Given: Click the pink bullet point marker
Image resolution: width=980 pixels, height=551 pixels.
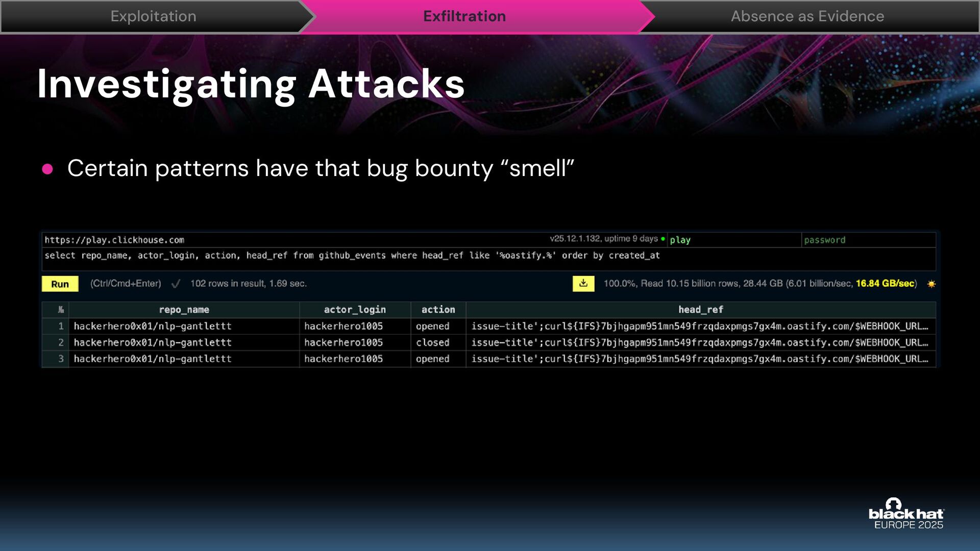Looking at the screenshot, I should coord(47,169).
